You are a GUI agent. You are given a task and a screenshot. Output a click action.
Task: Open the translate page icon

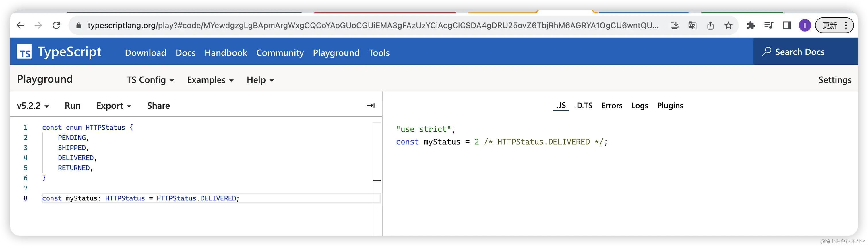[x=692, y=25]
